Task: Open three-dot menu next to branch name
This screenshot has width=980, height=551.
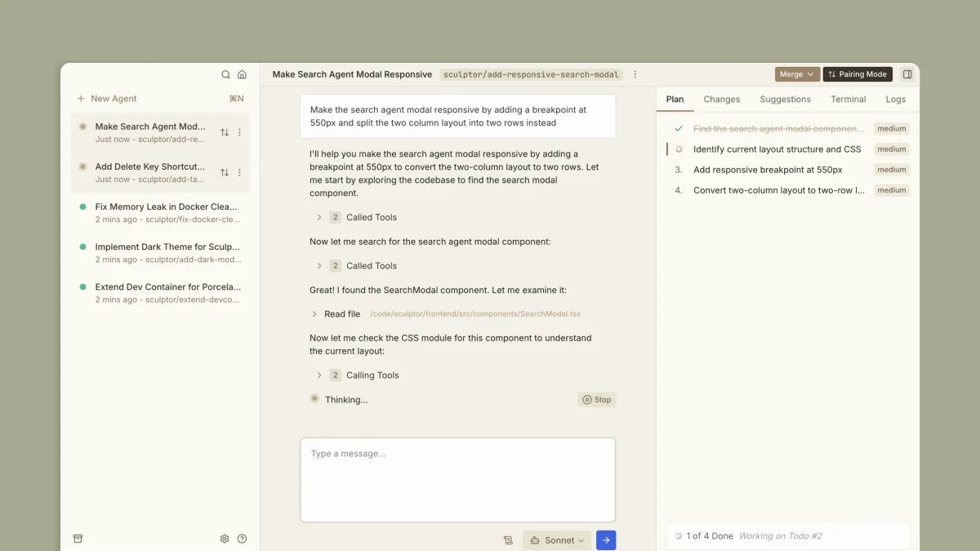Action: (x=635, y=74)
